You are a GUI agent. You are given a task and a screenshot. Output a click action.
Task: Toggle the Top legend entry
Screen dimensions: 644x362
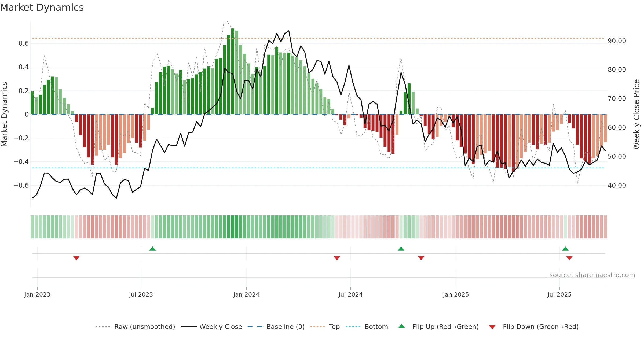pyautogui.click(x=325, y=327)
